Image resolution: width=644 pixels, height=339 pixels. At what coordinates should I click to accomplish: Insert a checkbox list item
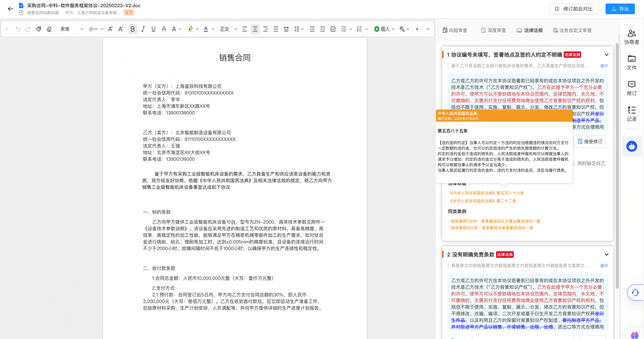(333, 29)
